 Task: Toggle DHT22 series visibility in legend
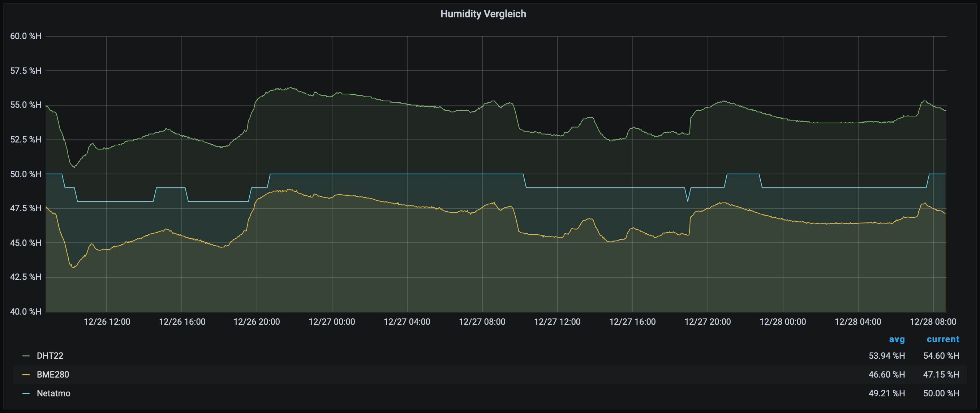click(x=50, y=356)
